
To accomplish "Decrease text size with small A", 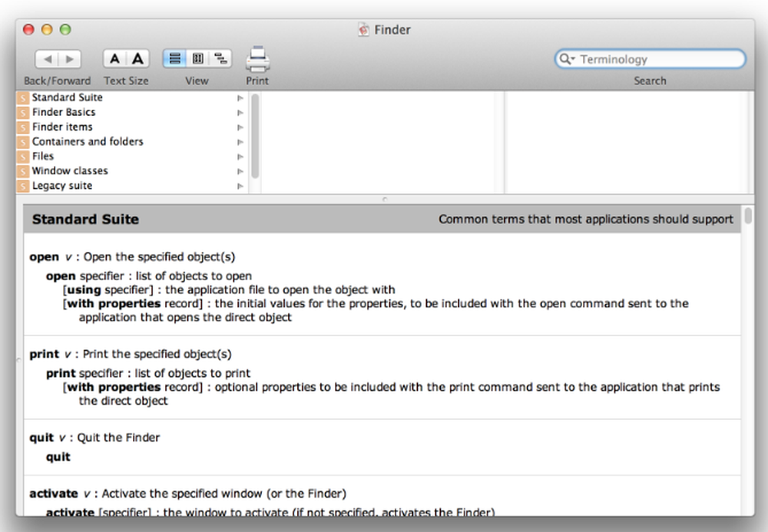I will 114,59.
